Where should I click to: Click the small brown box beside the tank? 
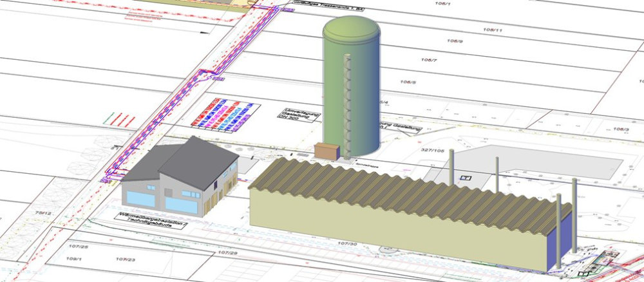click(327, 150)
